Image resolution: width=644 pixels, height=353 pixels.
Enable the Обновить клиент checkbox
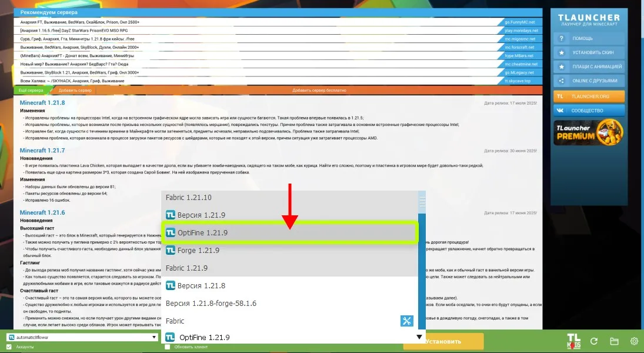(x=167, y=347)
